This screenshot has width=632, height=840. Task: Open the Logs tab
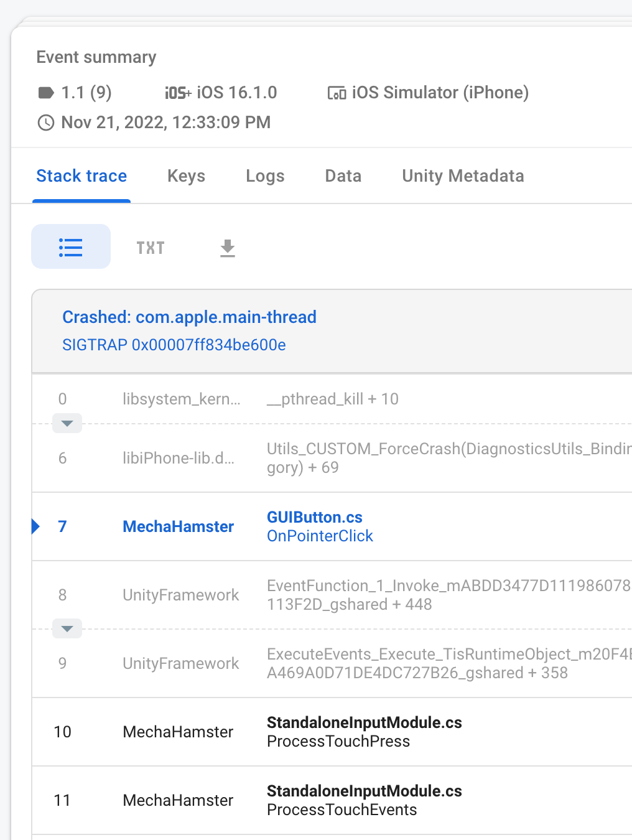point(265,176)
